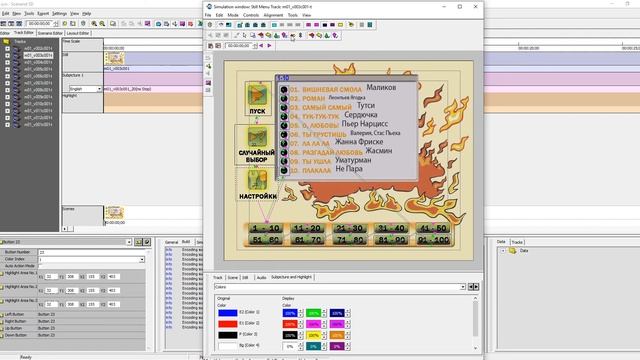Click the first icon left of the simulation timecode
Image resolution: width=640 pixels, height=360 pixels.
(210, 46)
